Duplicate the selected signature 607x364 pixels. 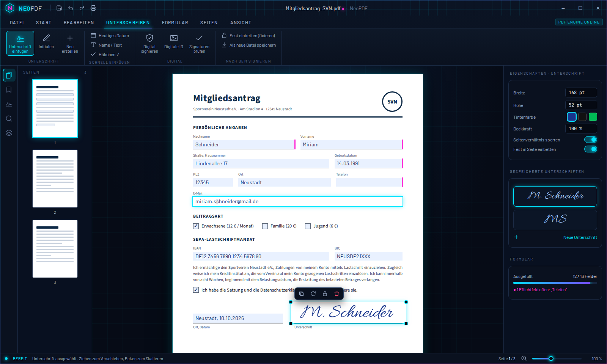coord(301,293)
